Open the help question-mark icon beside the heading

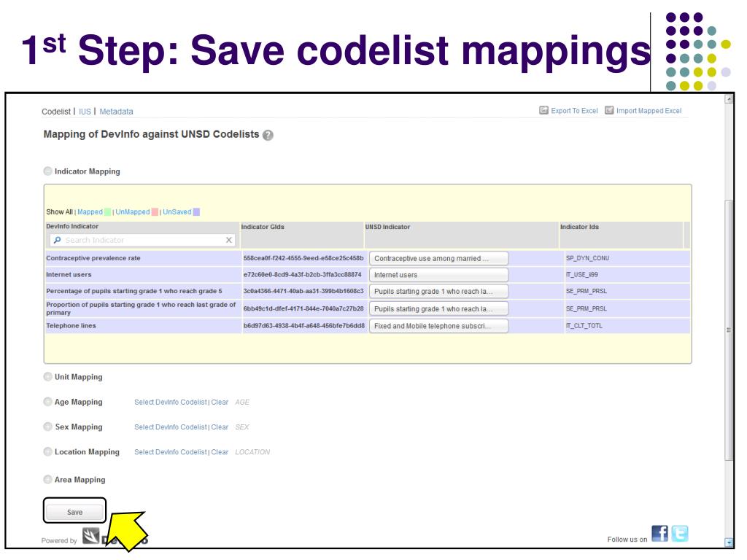point(268,135)
